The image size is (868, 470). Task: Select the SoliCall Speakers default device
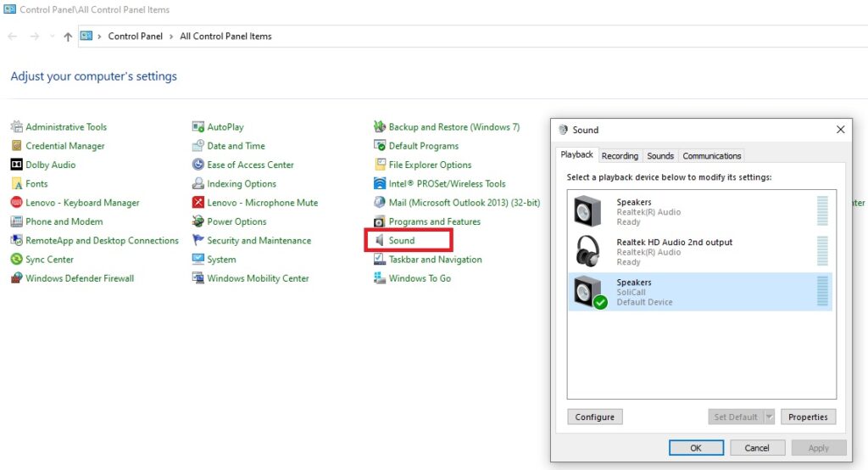(x=699, y=292)
